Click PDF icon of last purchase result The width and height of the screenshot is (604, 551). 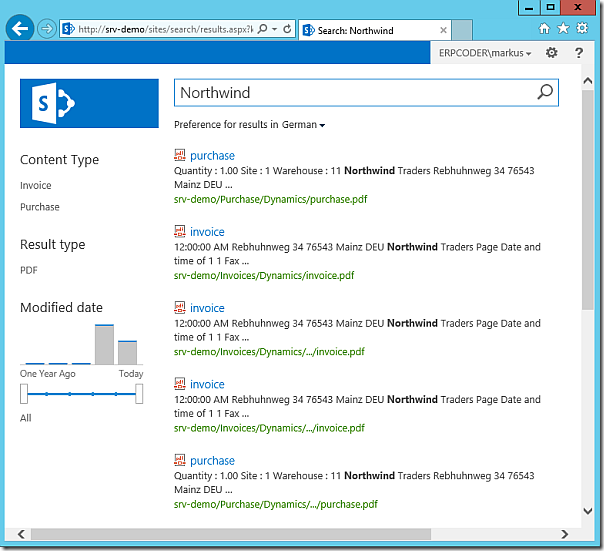[x=180, y=460]
